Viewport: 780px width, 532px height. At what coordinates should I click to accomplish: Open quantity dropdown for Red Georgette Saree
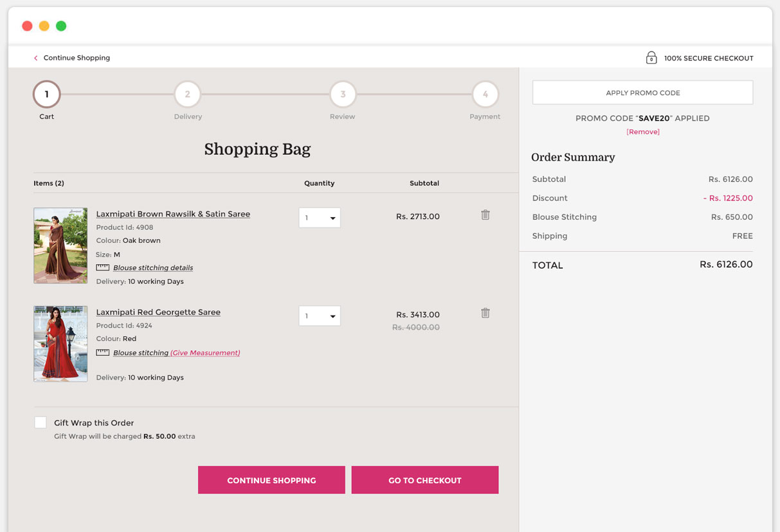tap(320, 316)
